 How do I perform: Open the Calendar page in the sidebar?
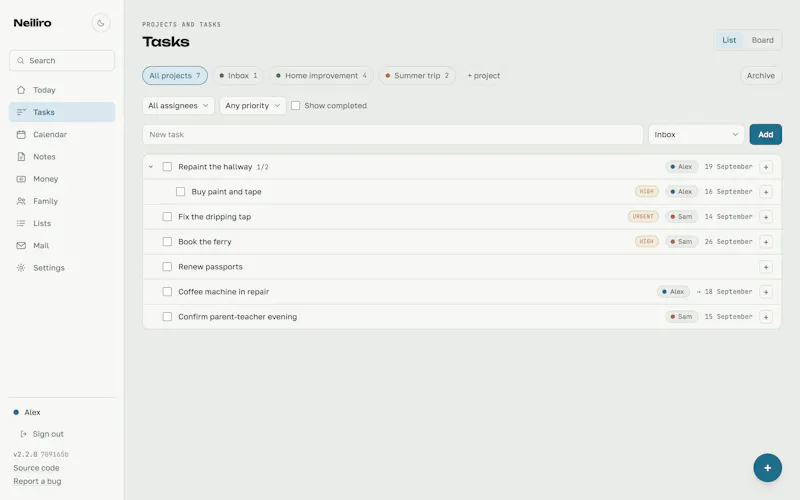pos(62,135)
